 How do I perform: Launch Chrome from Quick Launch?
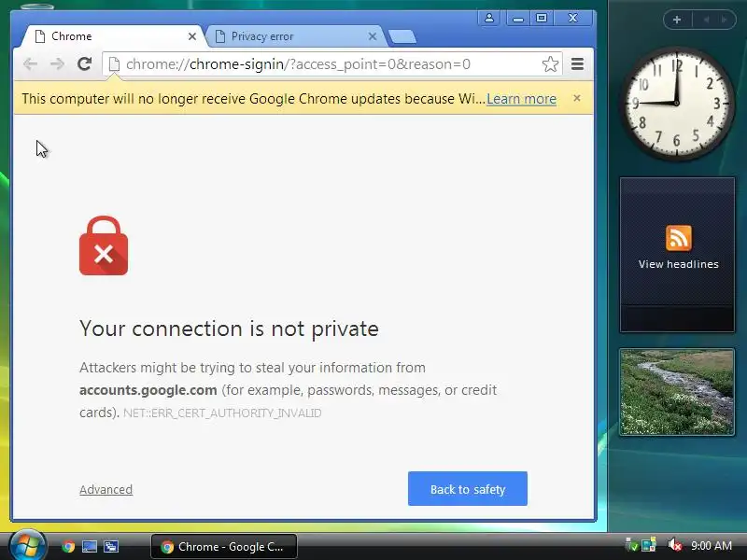coord(68,546)
